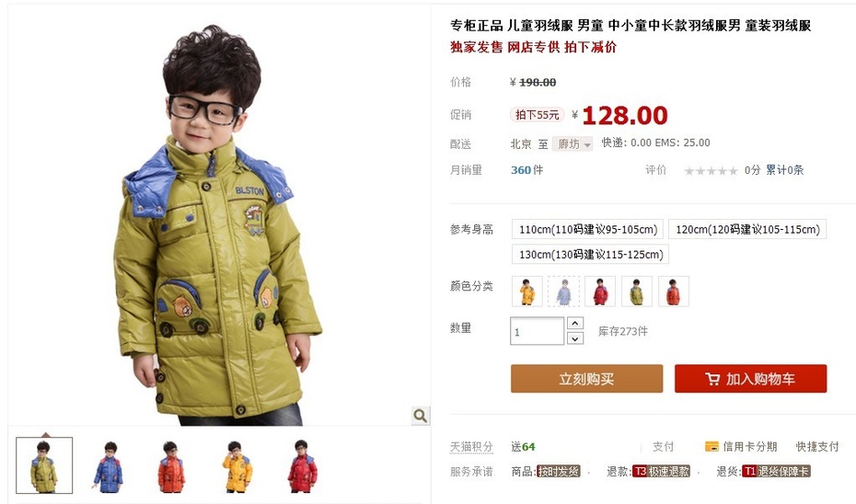Click the T1 return guarantee badge

776,471
